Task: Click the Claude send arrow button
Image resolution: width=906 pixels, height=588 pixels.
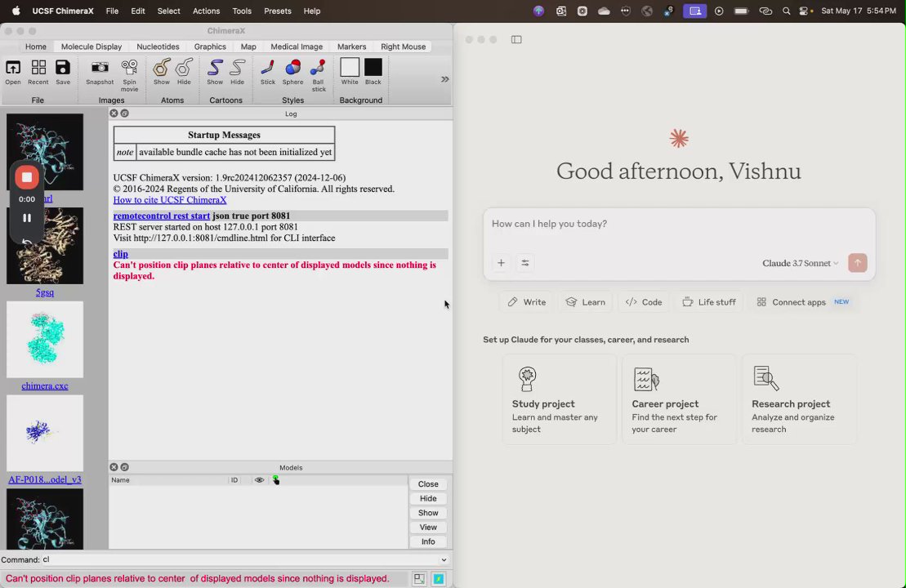Action: coord(858,263)
